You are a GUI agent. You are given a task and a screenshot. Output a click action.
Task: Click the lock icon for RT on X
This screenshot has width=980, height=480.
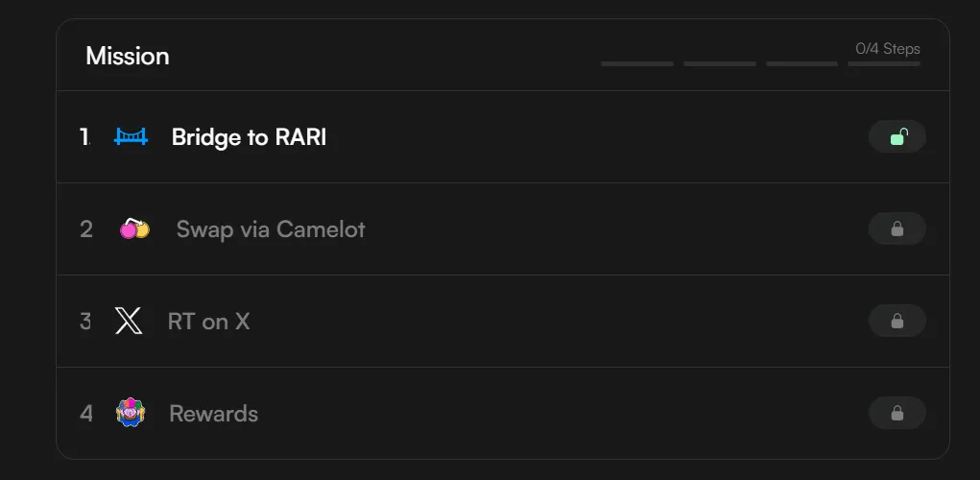897,322
